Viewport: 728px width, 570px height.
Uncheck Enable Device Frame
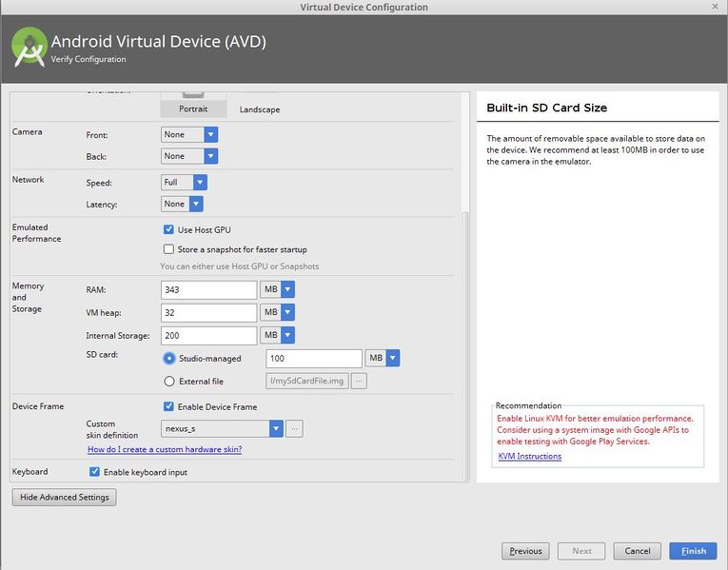168,406
